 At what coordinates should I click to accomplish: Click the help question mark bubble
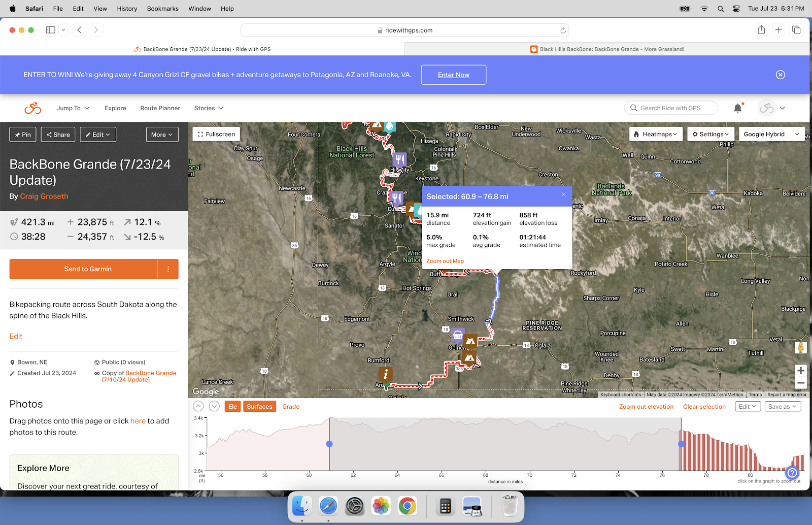792,473
